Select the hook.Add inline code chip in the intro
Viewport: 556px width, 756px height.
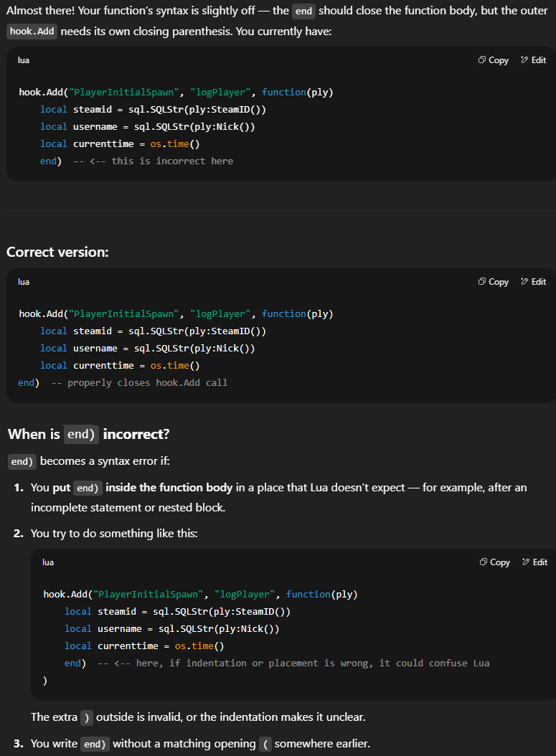(x=32, y=32)
